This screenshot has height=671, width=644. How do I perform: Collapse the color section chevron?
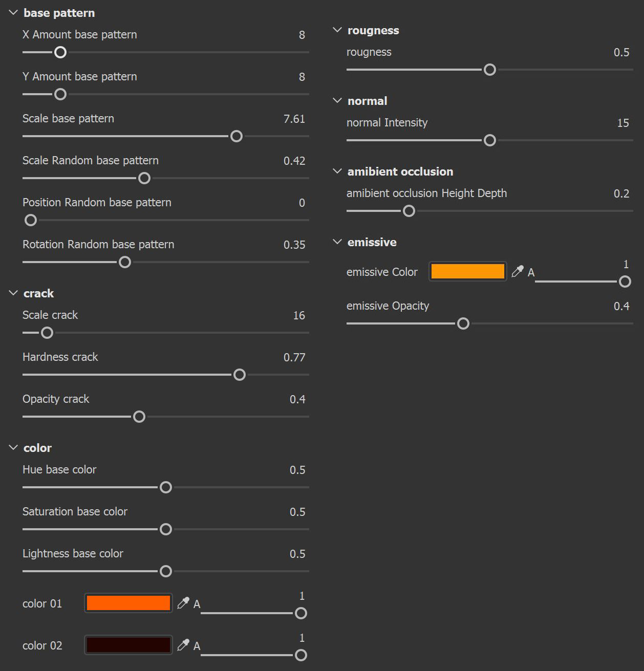pyautogui.click(x=13, y=448)
